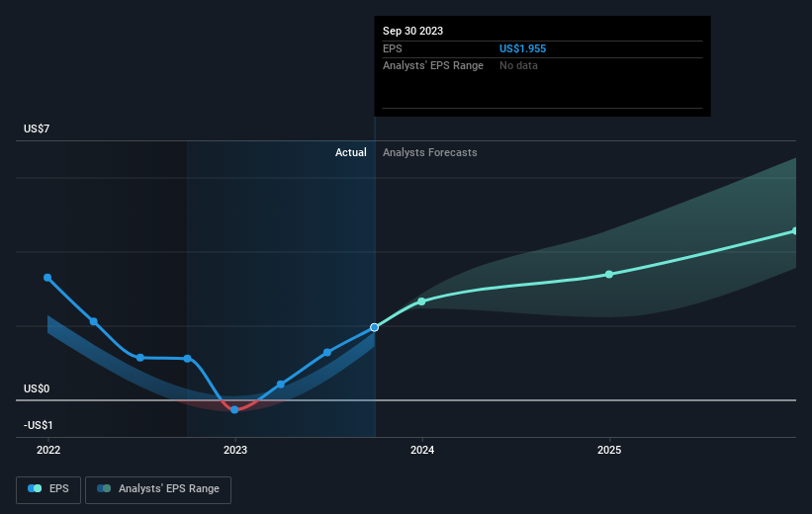Click the 'No data' analysts range value

[518, 66]
